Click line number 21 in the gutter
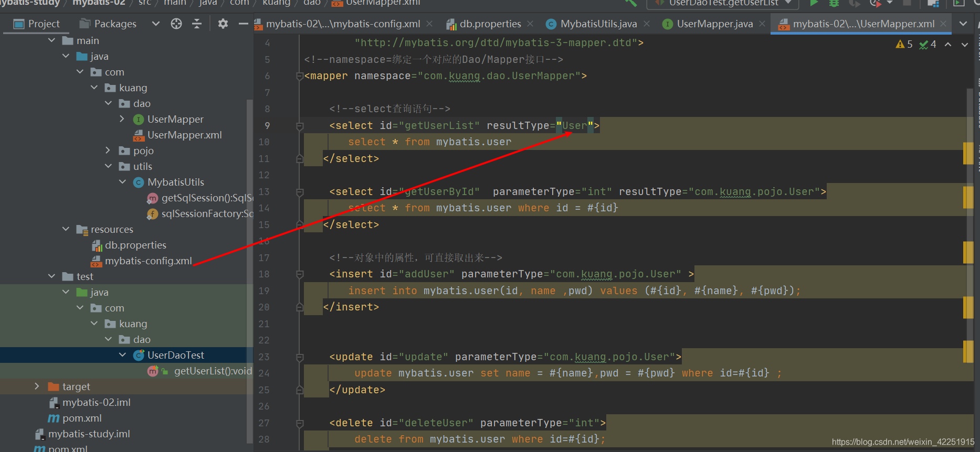980x452 pixels. point(264,324)
